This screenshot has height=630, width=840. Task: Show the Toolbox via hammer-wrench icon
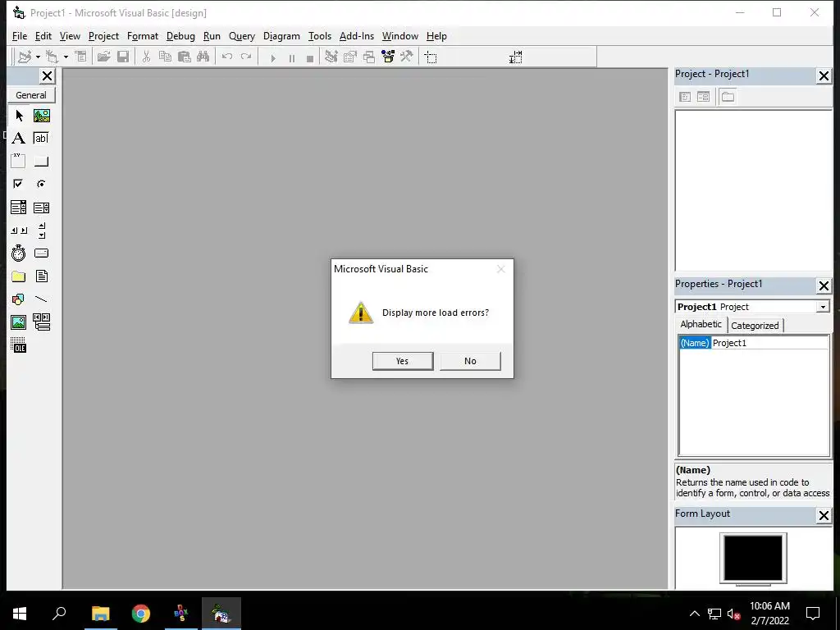point(407,57)
